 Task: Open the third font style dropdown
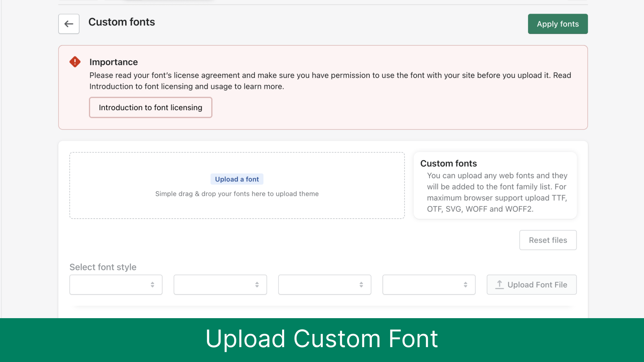pos(324,285)
